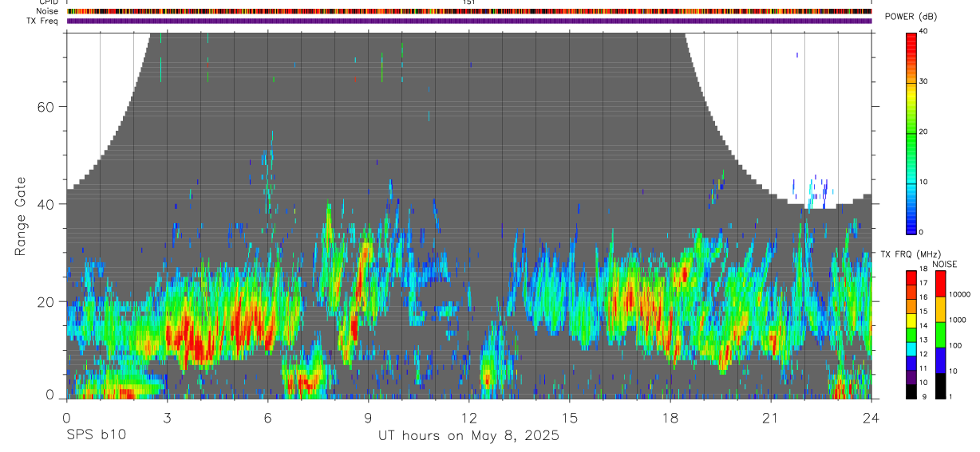Click the 3 hour label on the UT axis
Image resolution: width=980 pixels, height=452 pixels.
168,418
